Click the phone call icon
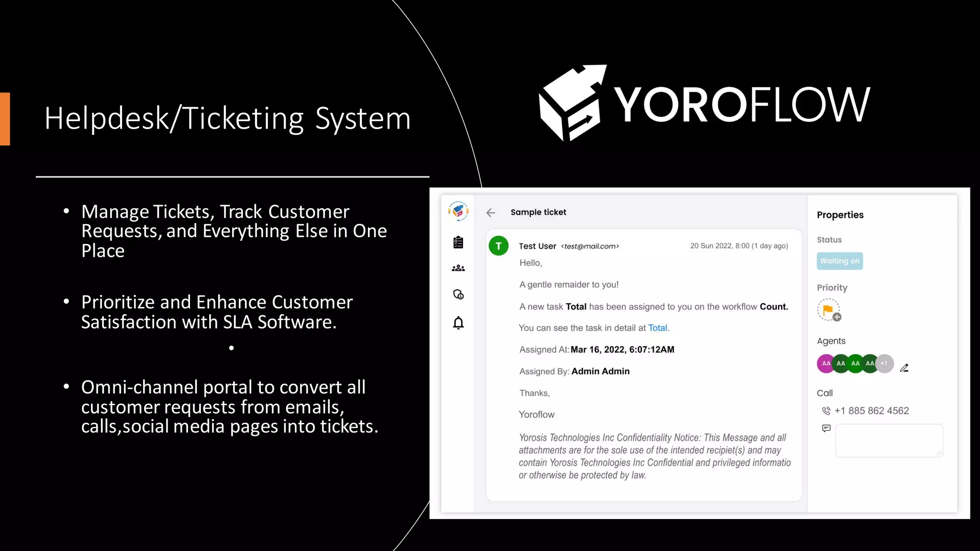The width and height of the screenshot is (980, 551). click(826, 411)
